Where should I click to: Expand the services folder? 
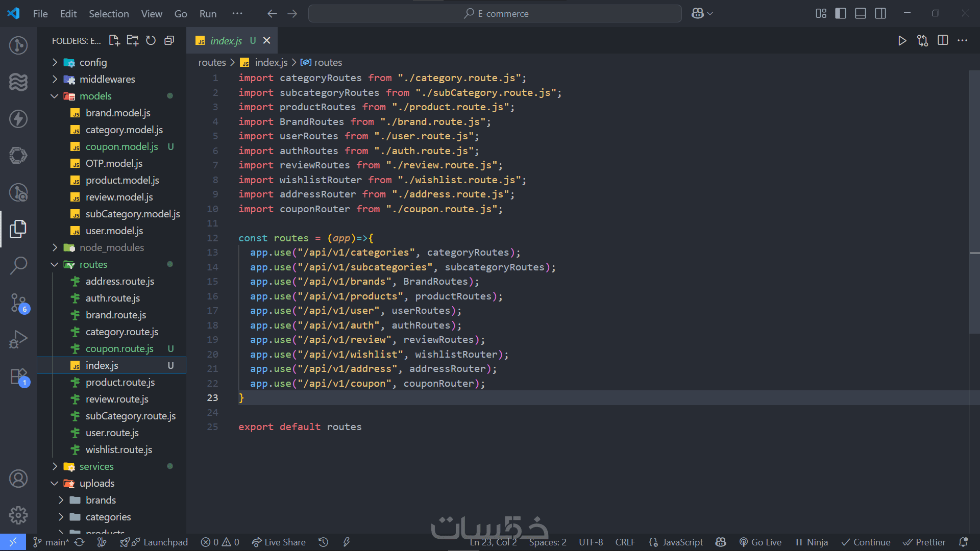click(x=96, y=466)
